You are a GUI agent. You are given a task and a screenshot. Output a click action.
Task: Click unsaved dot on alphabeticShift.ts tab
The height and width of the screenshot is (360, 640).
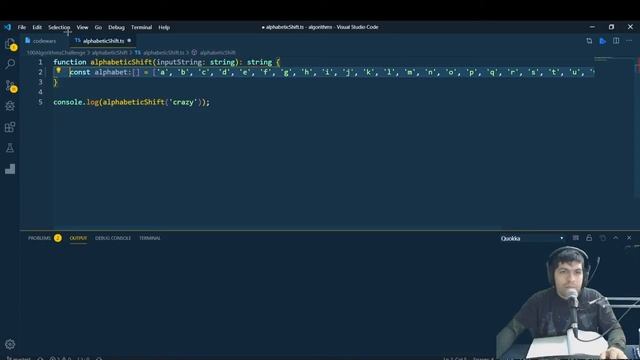tap(129, 40)
